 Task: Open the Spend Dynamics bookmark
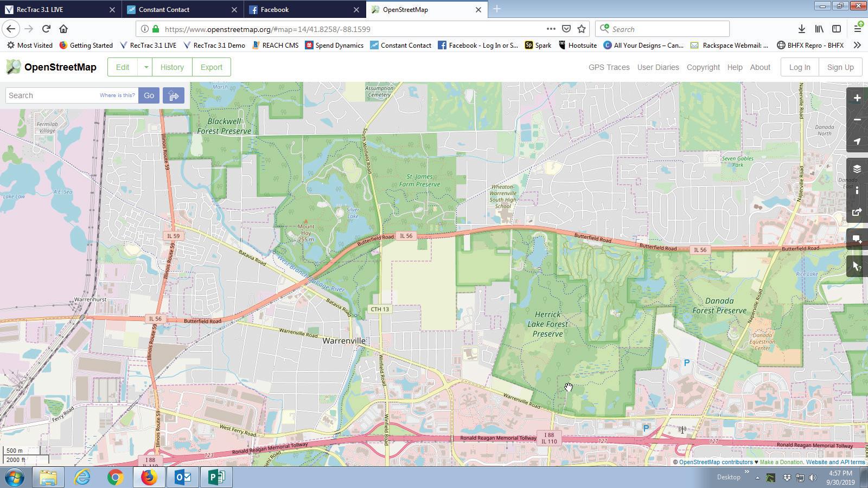click(334, 46)
